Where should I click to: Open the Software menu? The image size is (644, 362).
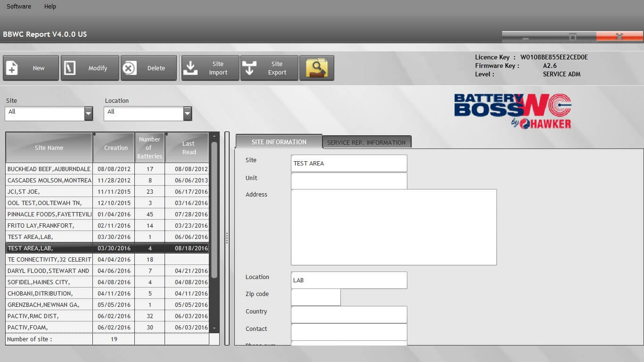(18, 6)
